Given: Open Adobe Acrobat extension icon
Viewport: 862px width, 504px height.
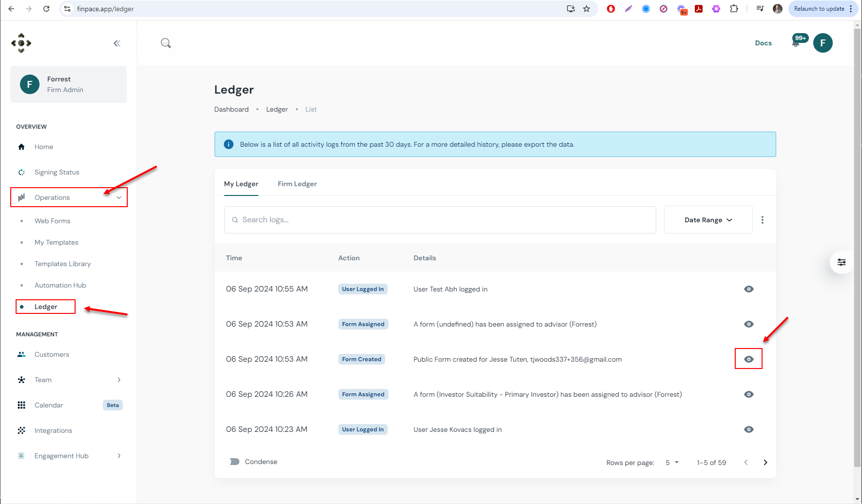Looking at the screenshot, I should tap(699, 9).
